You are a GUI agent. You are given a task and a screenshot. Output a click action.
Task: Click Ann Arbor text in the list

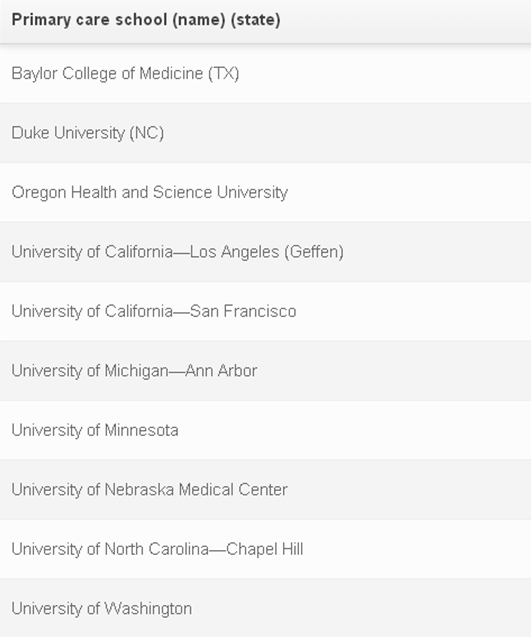[221, 370]
